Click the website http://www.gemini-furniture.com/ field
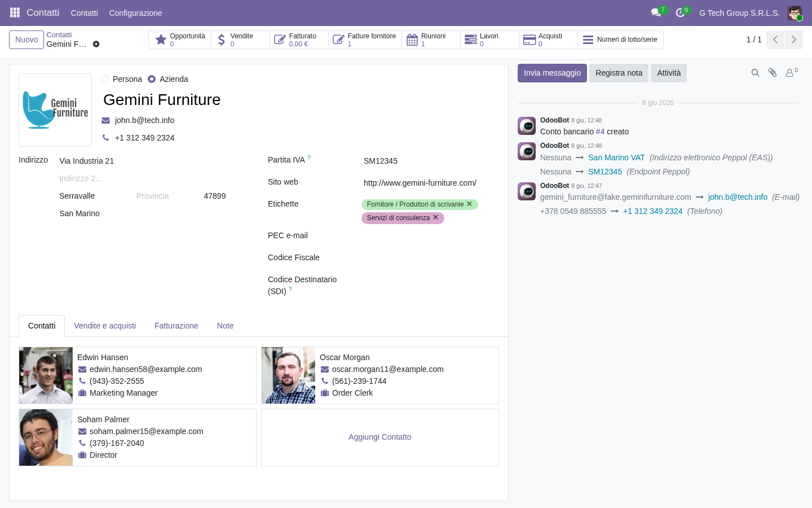Viewport: 812px width, 508px height. click(x=431, y=183)
